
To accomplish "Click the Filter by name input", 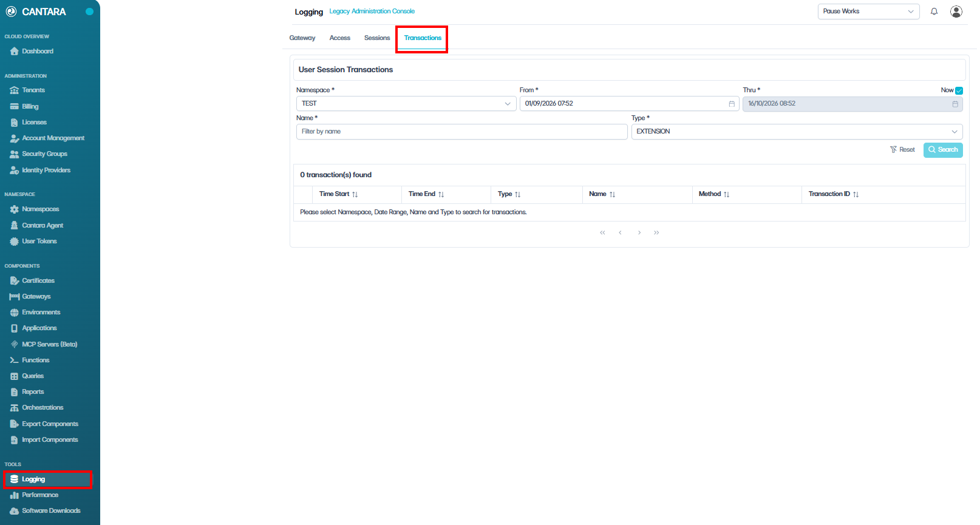I will tap(461, 132).
